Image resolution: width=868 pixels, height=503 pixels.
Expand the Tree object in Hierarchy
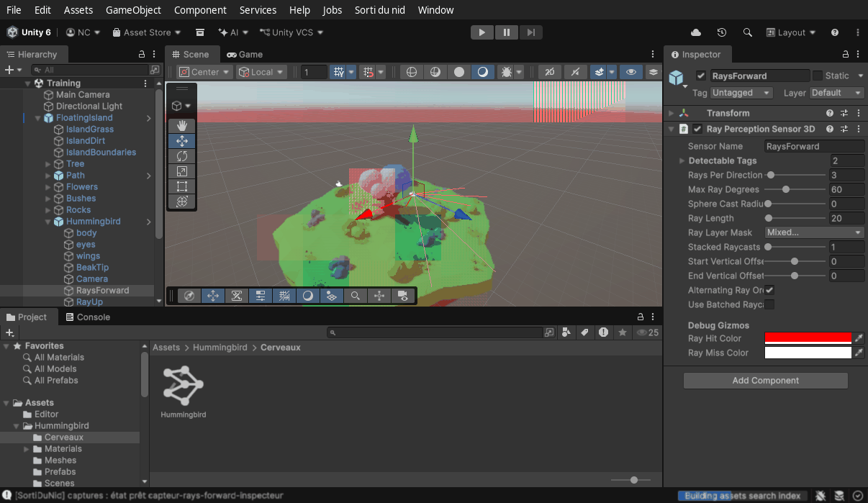48,164
